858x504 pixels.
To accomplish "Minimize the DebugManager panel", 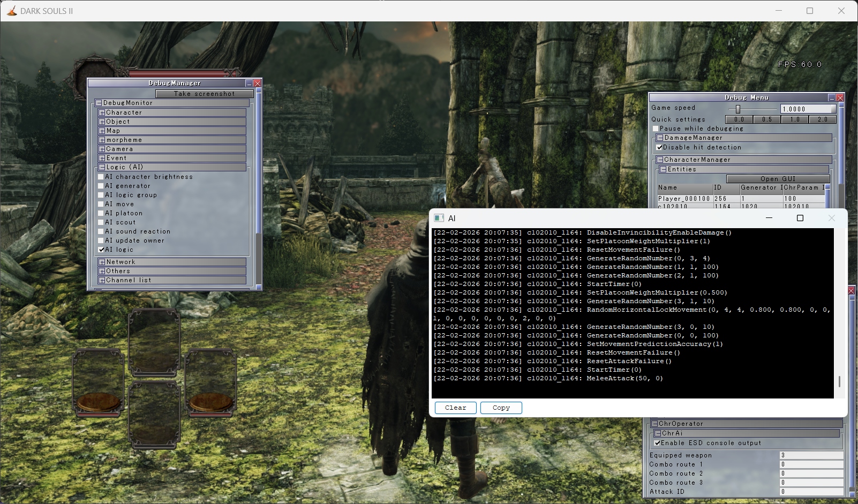I will pos(249,83).
